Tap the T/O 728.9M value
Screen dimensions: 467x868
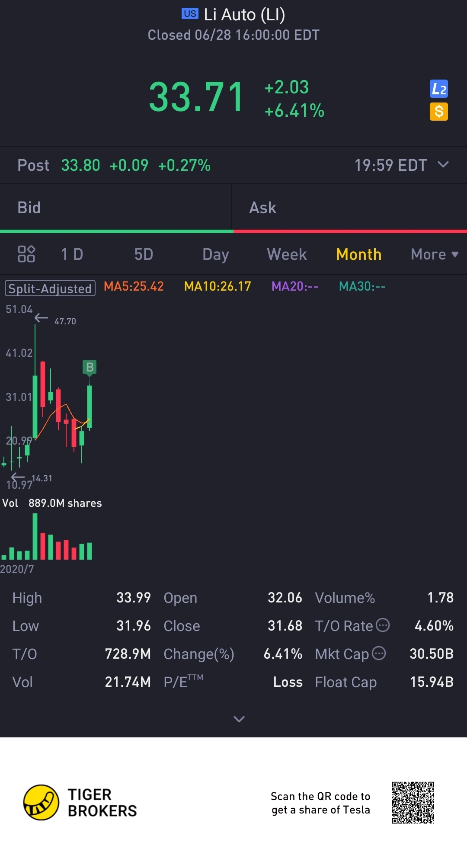128,654
